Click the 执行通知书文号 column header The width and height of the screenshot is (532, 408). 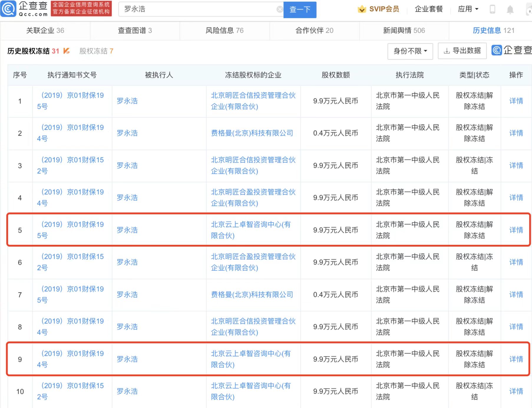(72, 75)
